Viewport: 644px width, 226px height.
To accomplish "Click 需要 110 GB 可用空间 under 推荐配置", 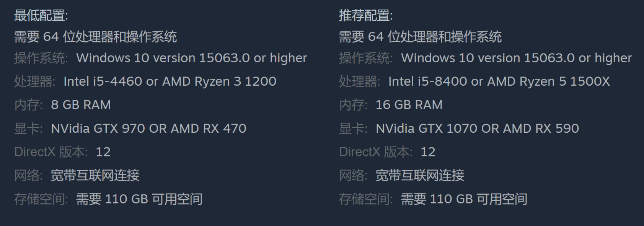I will tap(464, 199).
